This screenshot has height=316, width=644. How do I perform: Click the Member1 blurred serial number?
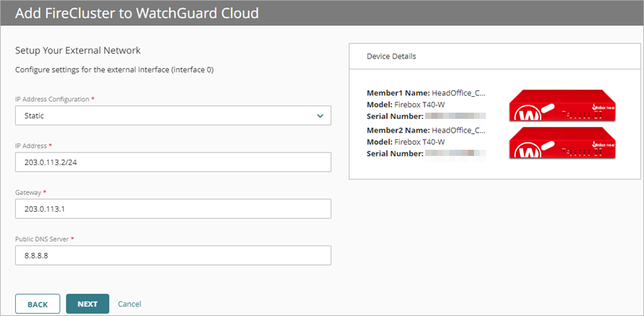tap(455, 115)
